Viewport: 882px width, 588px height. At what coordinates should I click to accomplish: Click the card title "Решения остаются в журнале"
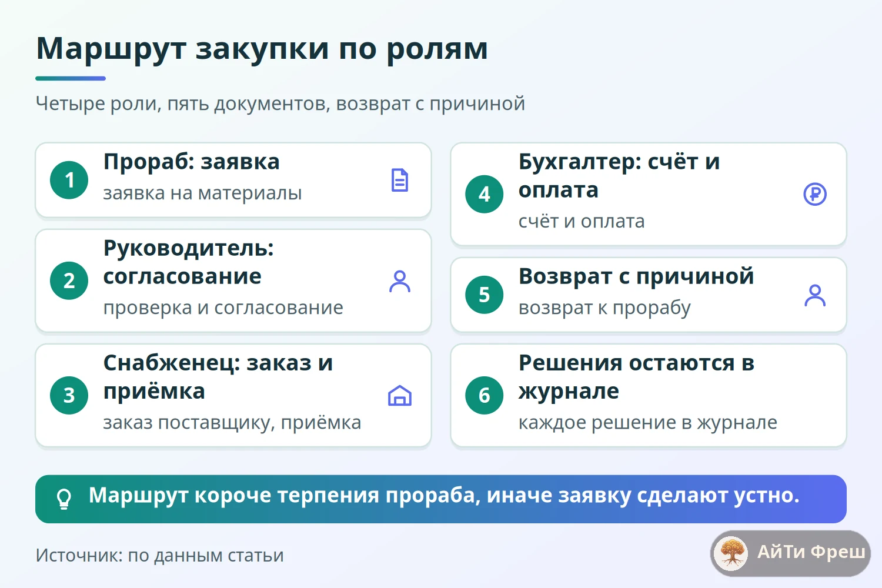[x=637, y=377]
